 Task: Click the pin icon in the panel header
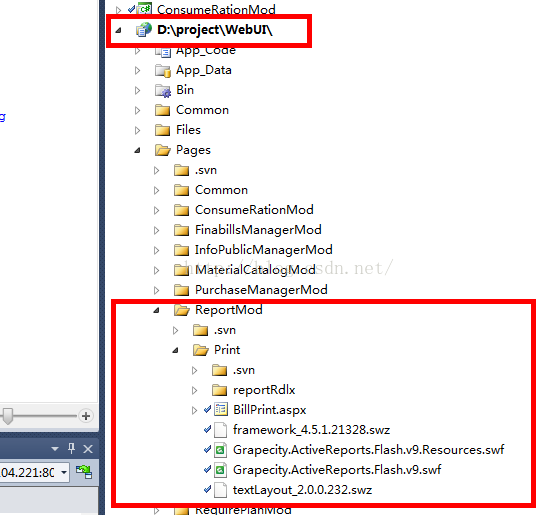(72, 448)
